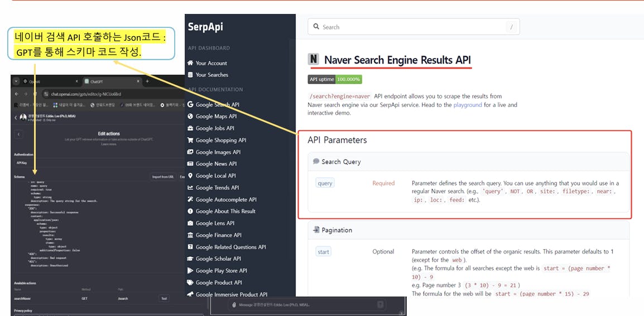Viewport: 644px width, 316px height.
Task: Click the Google Product API tag icon
Action: (190, 283)
